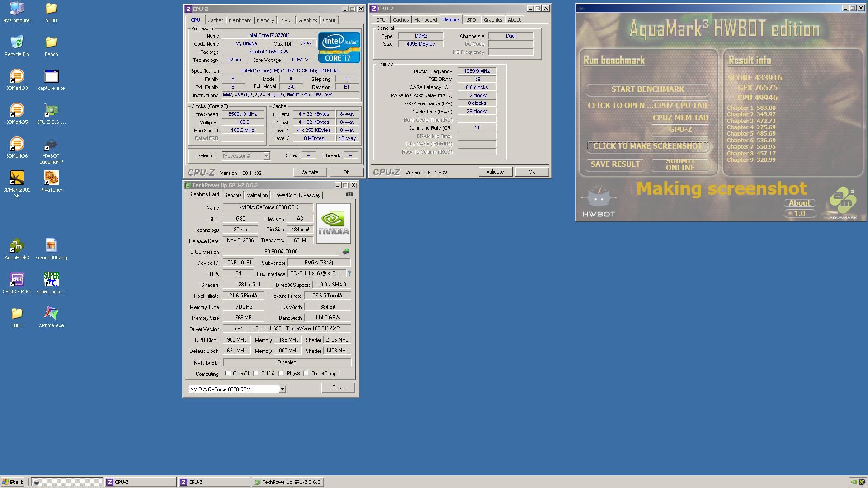Click About button in AquaMark
This screenshot has height=488, width=868.
coord(799,203)
